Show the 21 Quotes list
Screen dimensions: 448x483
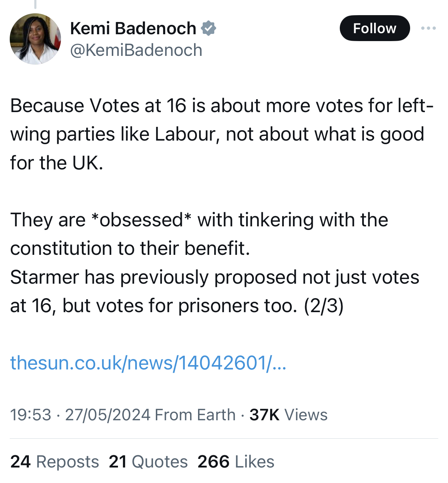148,462
